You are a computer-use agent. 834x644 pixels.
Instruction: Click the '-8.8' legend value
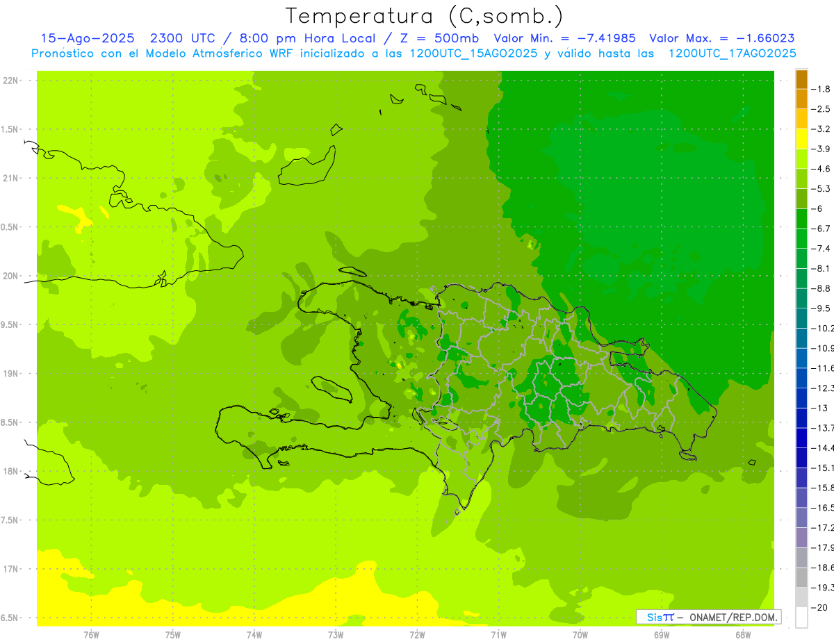[x=821, y=288]
